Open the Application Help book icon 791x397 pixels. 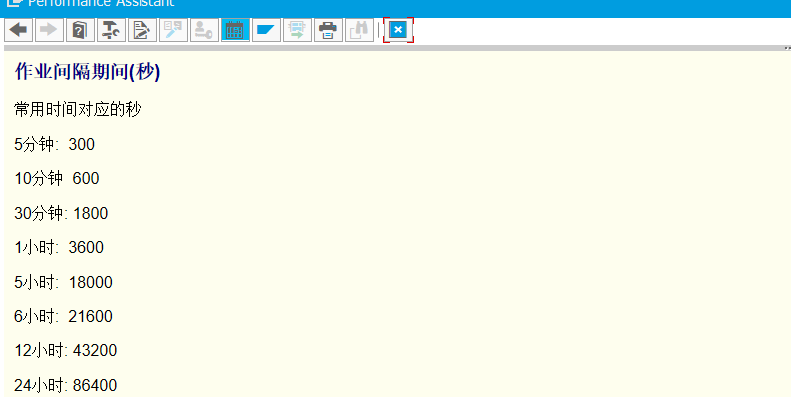[80, 30]
